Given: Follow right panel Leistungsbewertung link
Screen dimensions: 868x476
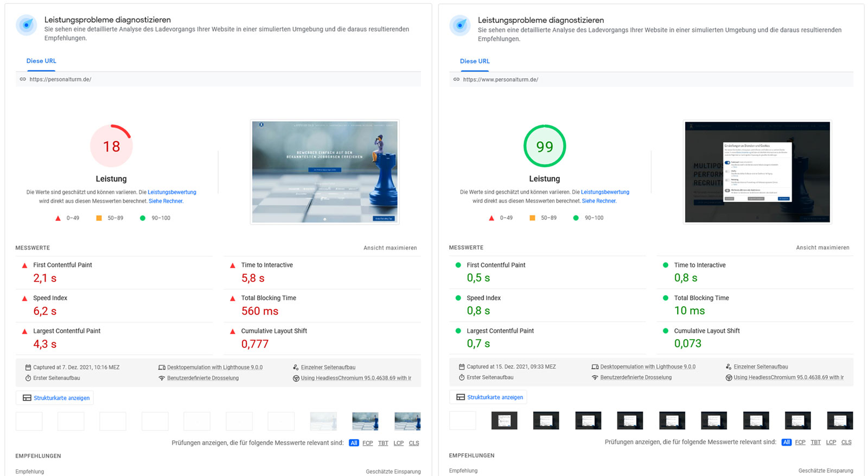Looking at the screenshot, I should tap(605, 192).
